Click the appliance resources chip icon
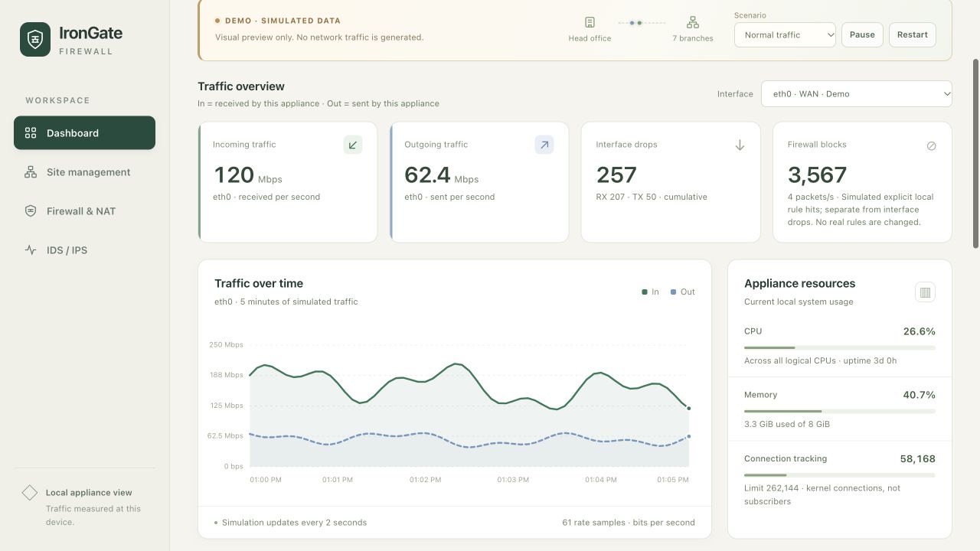The width and height of the screenshot is (980, 551). pos(925,292)
